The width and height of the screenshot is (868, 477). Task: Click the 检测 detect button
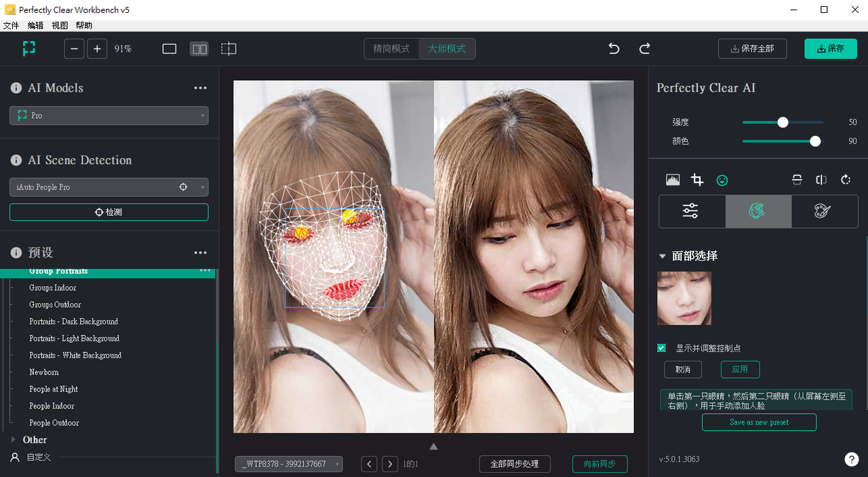click(x=108, y=212)
